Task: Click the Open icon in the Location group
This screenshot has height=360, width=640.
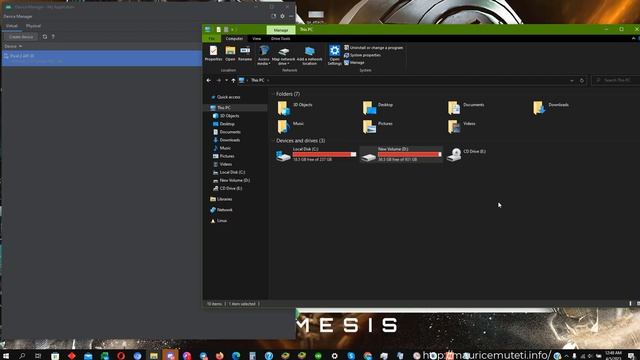Action: click(x=230, y=54)
